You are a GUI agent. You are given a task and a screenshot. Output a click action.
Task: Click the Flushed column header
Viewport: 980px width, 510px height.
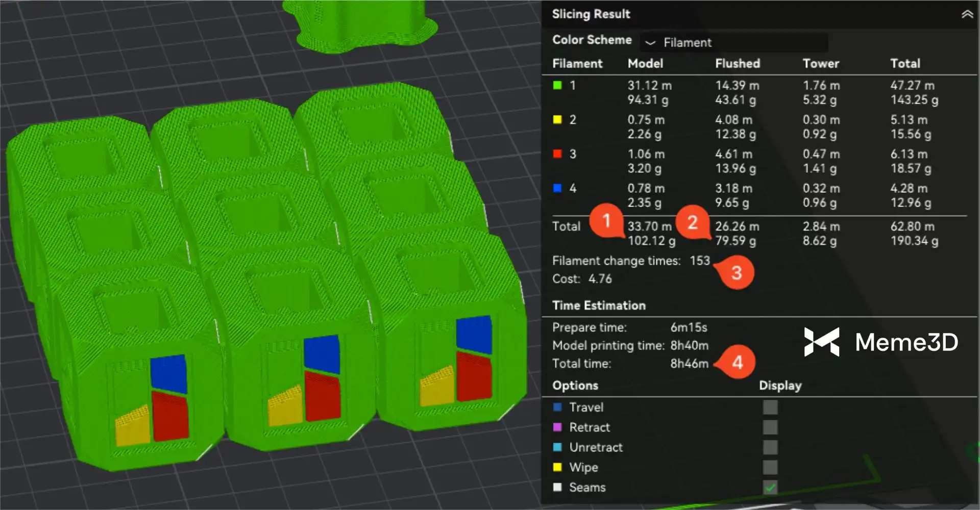pyautogui.click(x=737, y=64)
